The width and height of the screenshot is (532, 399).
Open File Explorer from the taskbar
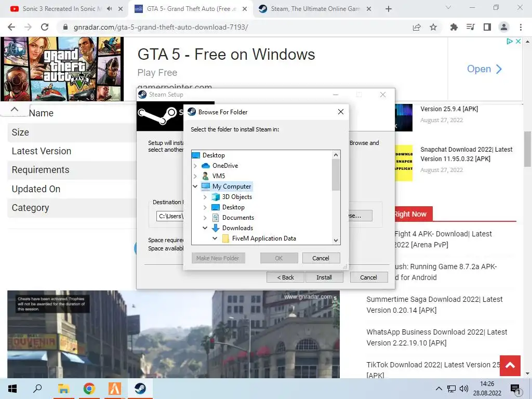pyautogui.click(x=63, y=389)
